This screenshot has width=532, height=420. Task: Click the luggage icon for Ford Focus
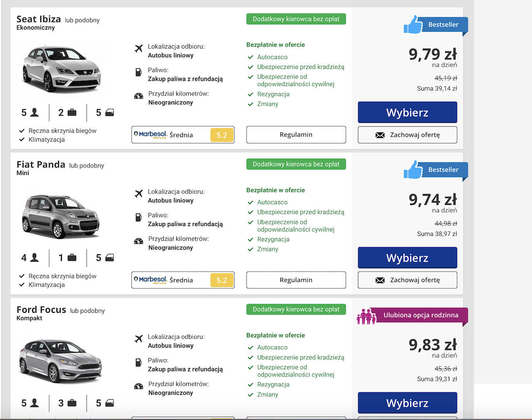(x=72, y=403)
